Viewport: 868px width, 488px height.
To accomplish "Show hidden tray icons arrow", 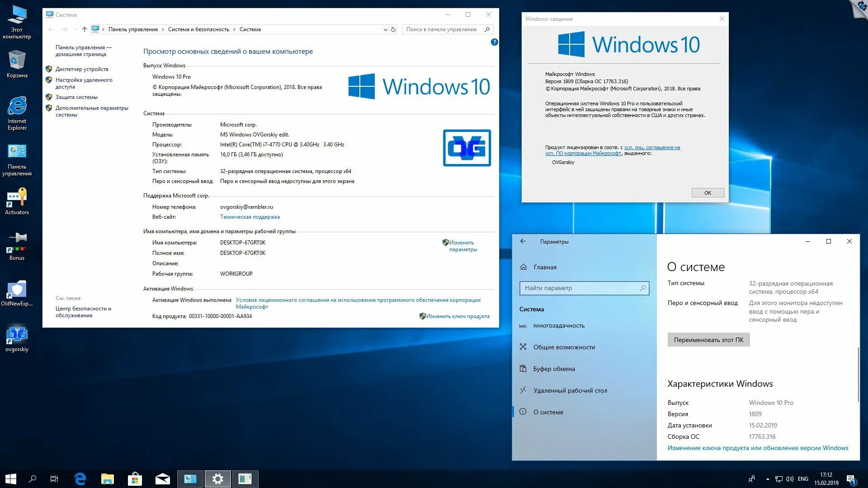I will [x=768, y=479].
